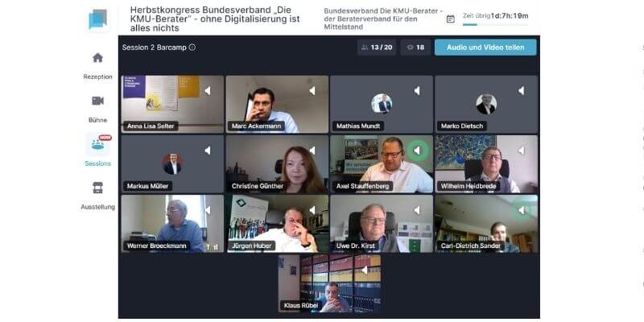
Task: Select Mathias Mundt's avatar tile
Action: [x=382, y=104]
